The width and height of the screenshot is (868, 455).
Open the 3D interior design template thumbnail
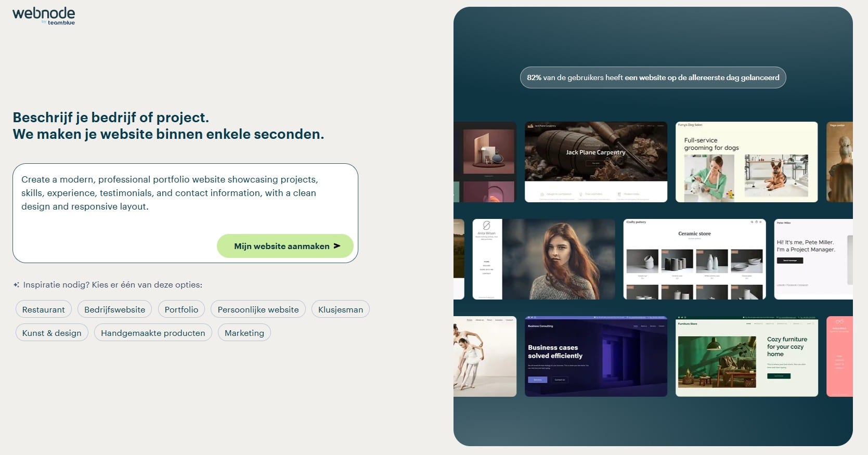coord(485,162)
